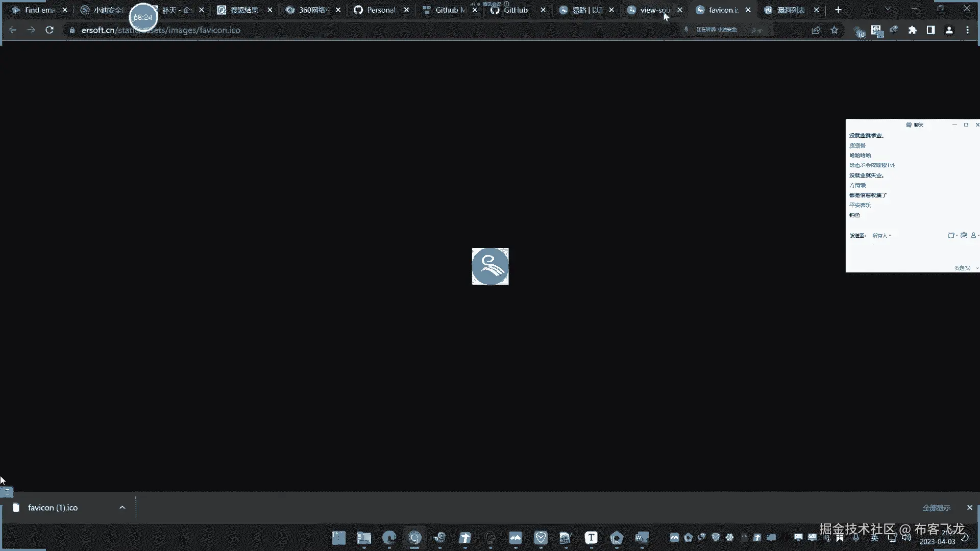
Task: Reload the favicon.ico page
Action: (50, 30)
